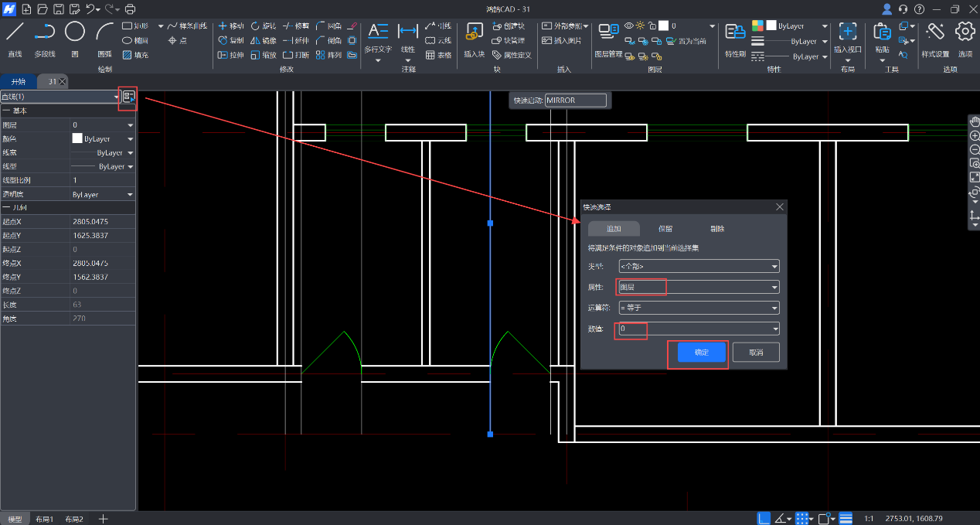Open Options (选项) gear icon

[965, 32]
